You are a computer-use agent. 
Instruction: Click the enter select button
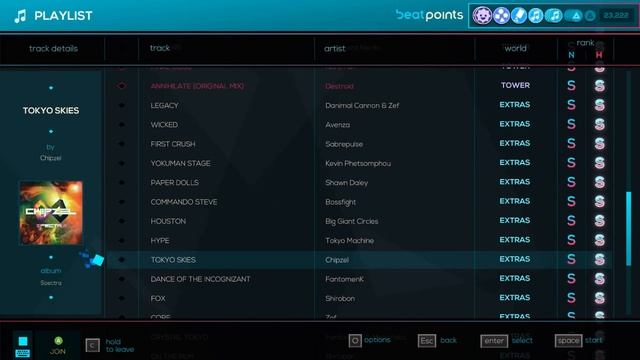pos(494,340)
